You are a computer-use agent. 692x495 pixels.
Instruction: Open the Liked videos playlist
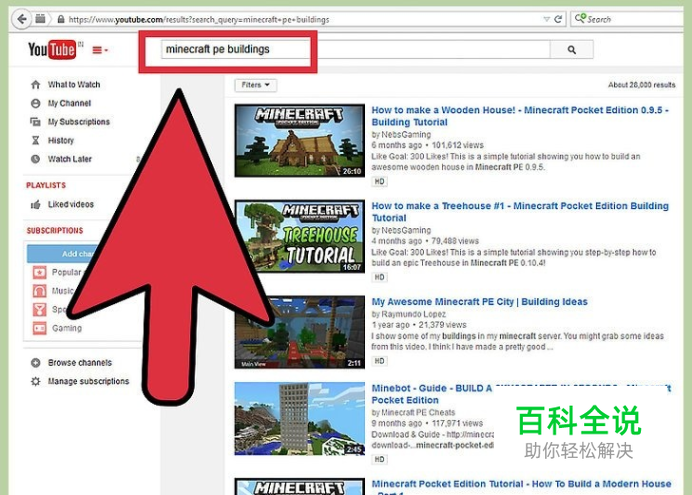[71, 204]
